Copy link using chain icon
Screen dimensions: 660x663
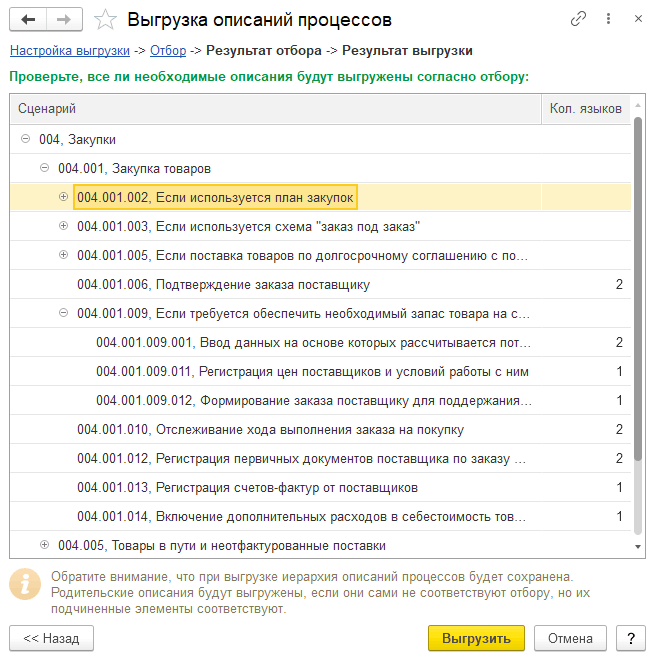coord(578,19)
